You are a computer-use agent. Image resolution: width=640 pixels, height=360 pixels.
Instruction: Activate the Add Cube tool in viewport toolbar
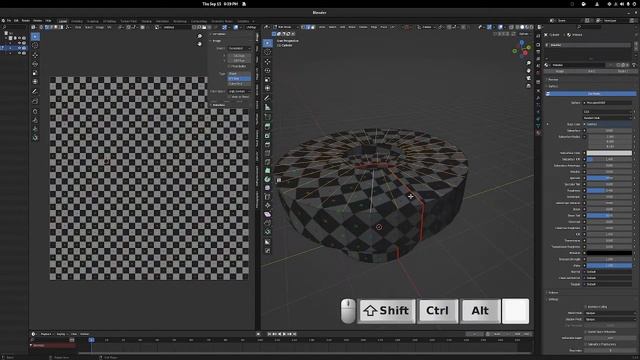click(267, 117)
